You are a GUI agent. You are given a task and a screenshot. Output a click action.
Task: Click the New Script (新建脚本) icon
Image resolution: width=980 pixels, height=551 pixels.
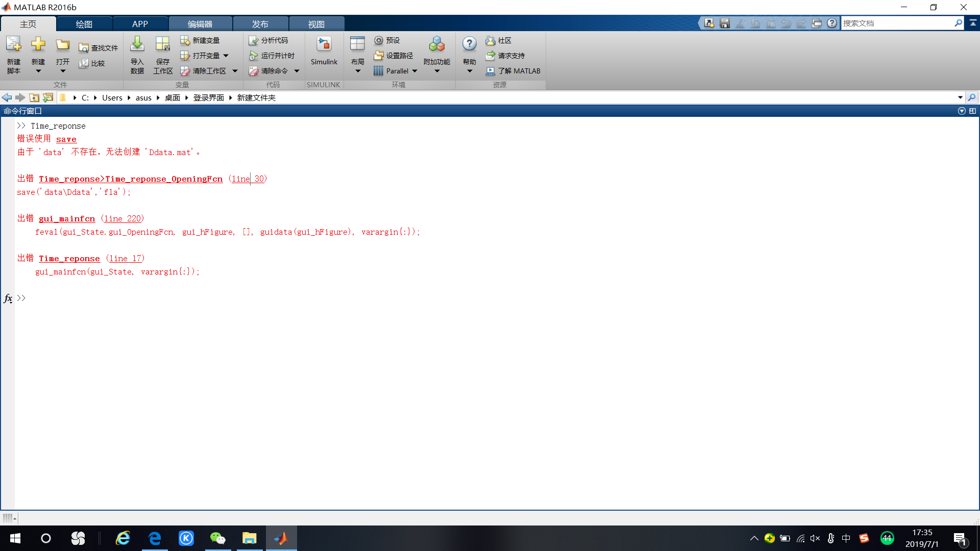14,45
